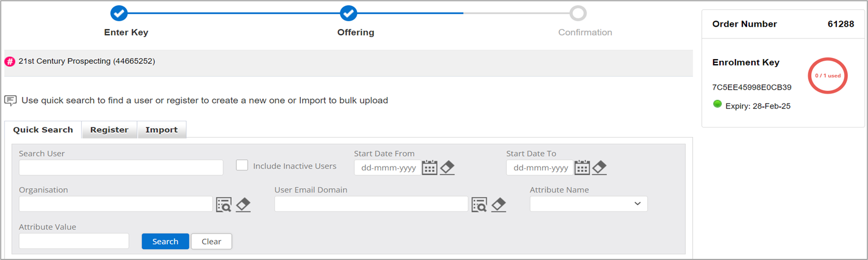
Task: Focus the Attribute Value input field
Action: tap(74, 241)
